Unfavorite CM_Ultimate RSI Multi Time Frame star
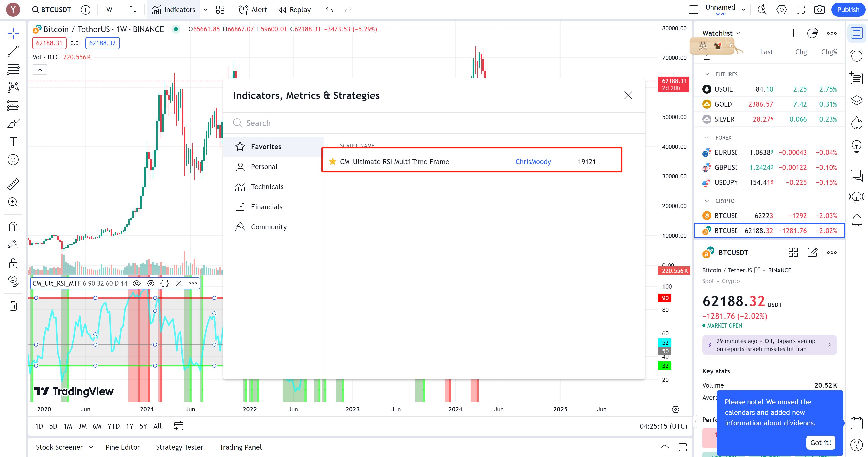 333,162
